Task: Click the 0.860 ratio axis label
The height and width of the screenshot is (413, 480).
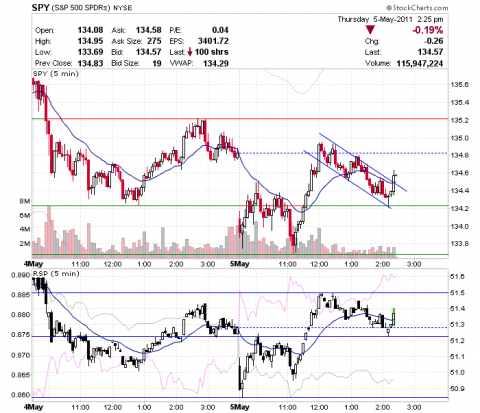Action: point(21,395)
